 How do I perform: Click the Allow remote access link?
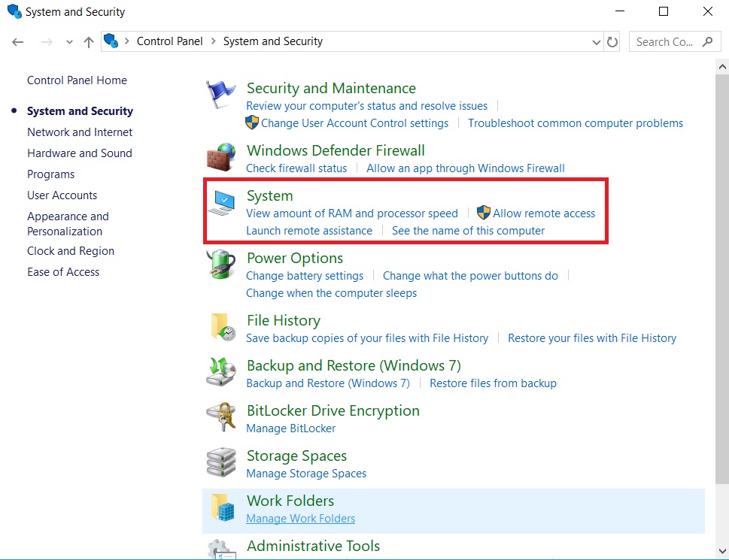(x=544, y=213)
